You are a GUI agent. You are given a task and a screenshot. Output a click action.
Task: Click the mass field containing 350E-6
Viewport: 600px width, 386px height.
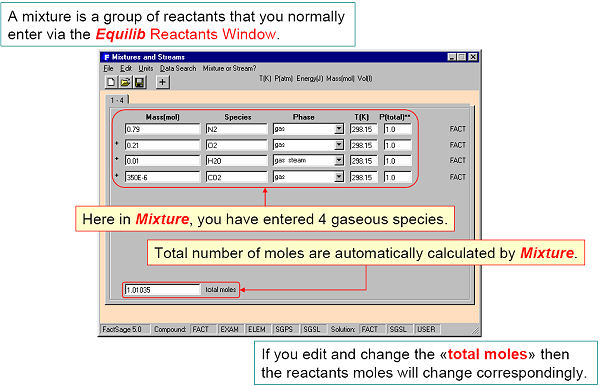(163, 177)
